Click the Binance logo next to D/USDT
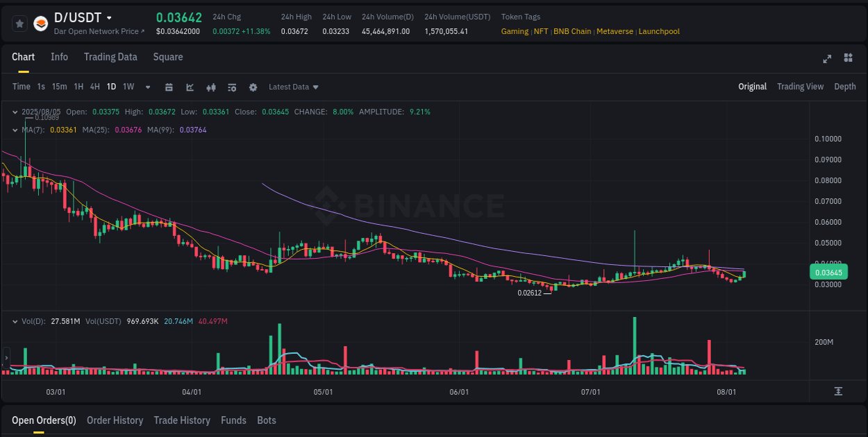 (x=42, y=23)
